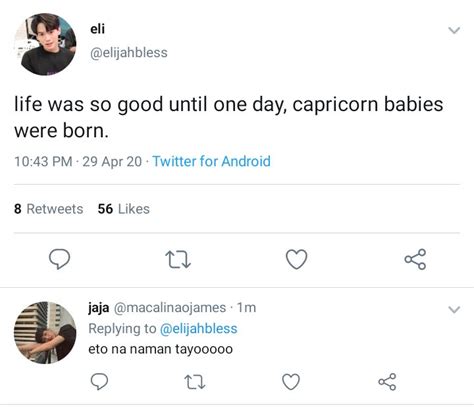
Task: Reply to eli's main tweet
Action: [x=59, y=259]
